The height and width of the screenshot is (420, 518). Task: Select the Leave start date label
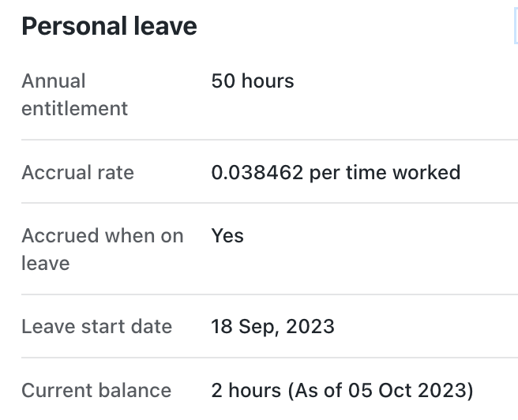click(97, 327)
